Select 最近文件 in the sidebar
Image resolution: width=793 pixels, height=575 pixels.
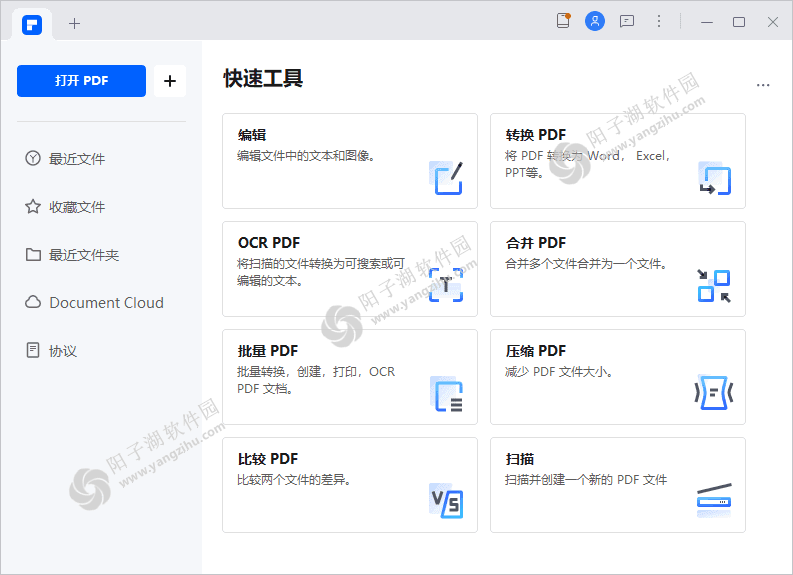tap(77, 159)
